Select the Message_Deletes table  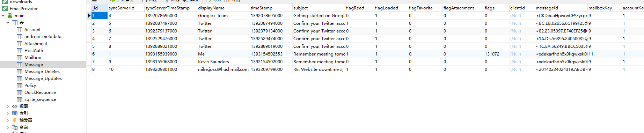[42, 72]
